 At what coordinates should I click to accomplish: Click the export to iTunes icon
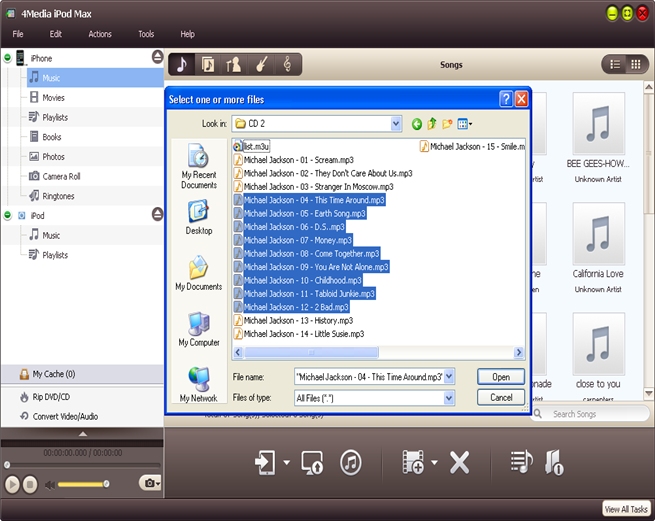point(350,463)
